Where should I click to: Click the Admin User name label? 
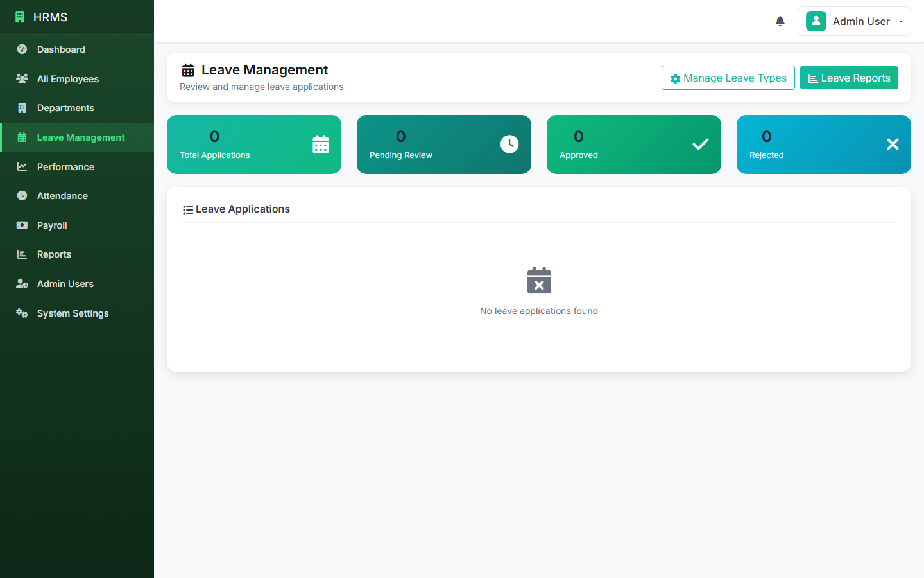pyautogui.click(x=861, y=21)
